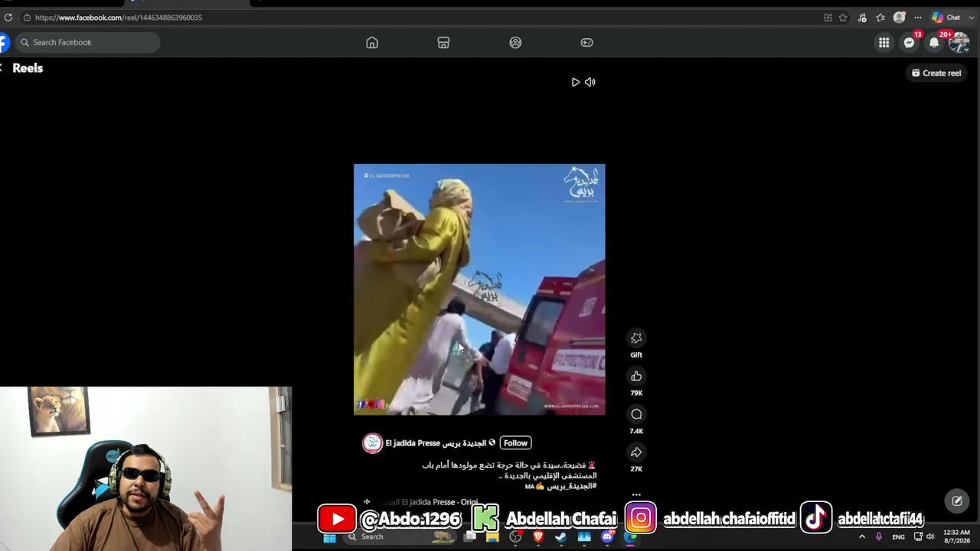Screen dimensions: 980x551
Task: Click the reel video to pause it
Action: coord(479,289)
